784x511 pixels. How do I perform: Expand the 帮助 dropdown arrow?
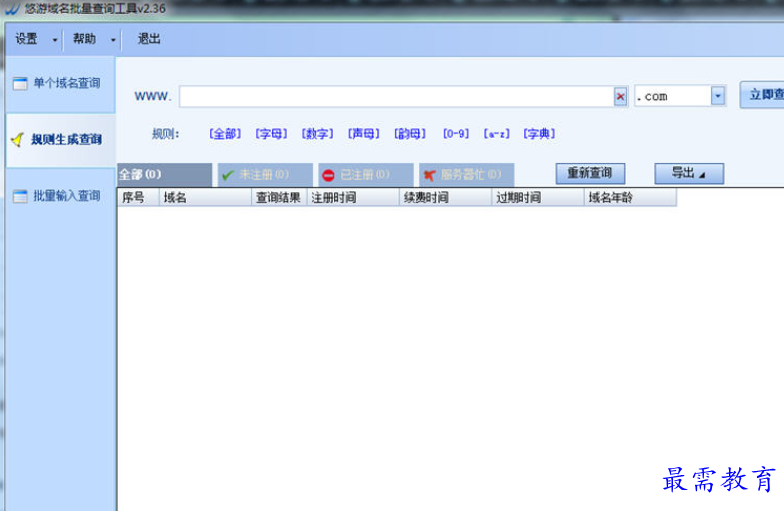(113, 40)
